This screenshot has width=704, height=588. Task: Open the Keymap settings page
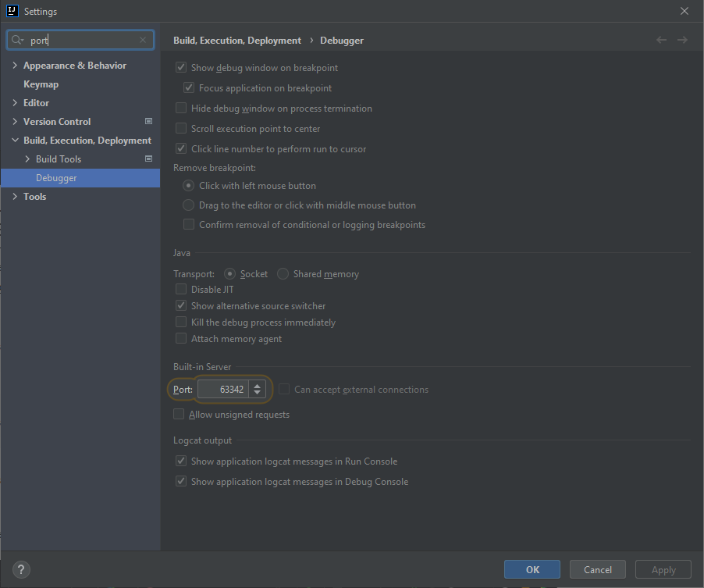[x=41, y=84]
